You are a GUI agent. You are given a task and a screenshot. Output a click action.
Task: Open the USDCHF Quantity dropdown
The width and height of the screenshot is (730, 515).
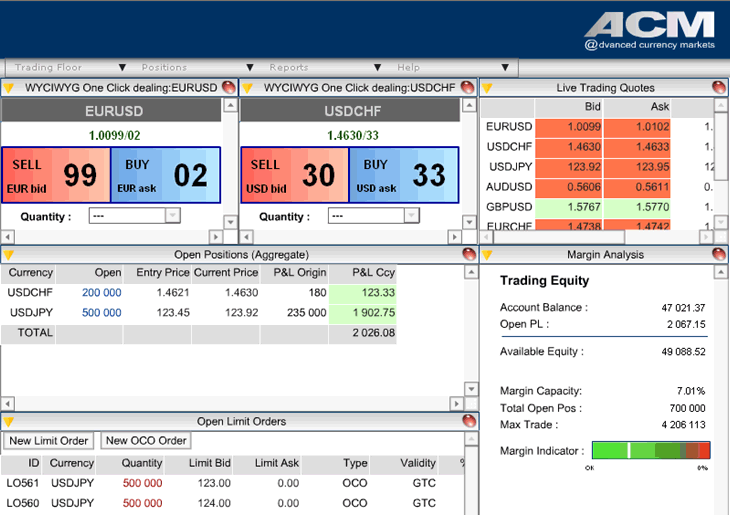[x=373, y=216]
